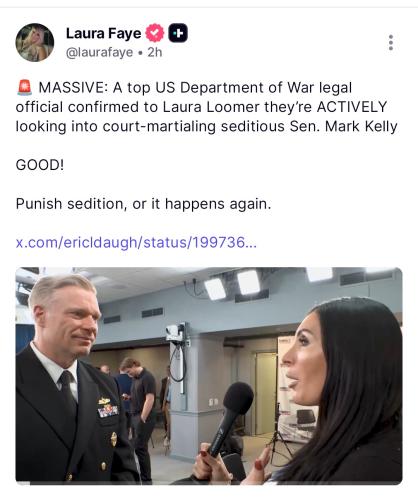Viewport: 418px width, 500px height.
Task: Click the naval officer's face in photo
Action: point(68,319)
